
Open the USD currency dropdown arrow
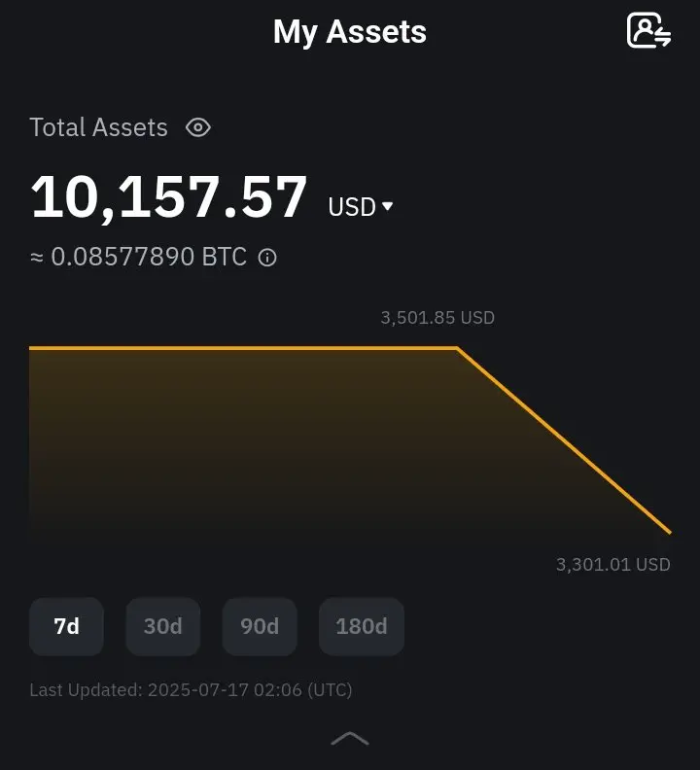point(388,206)
